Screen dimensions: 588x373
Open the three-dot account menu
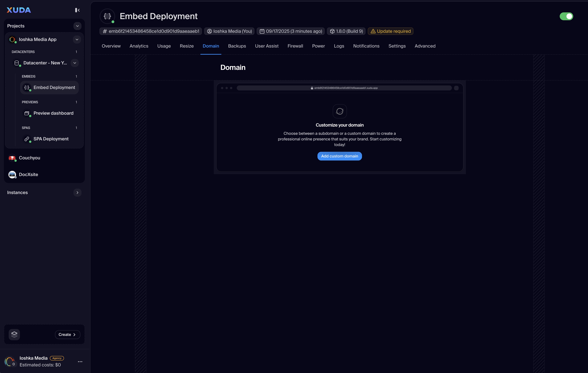pyautogui.click(x=80, y=362)
